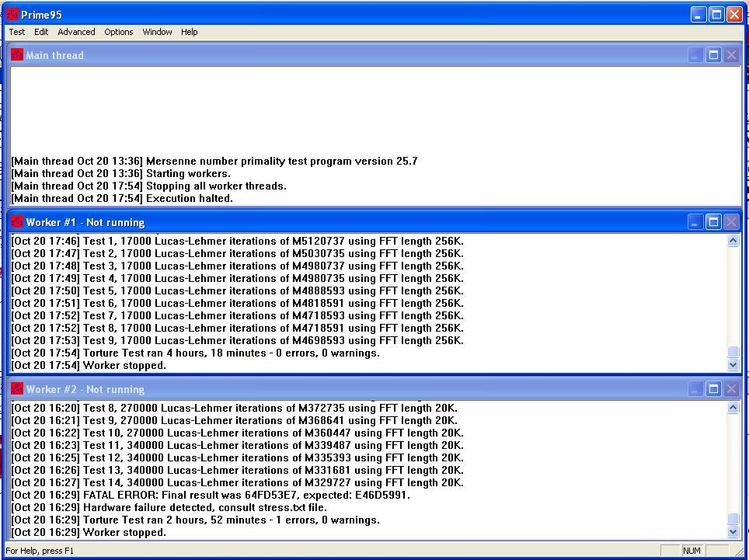Close the Main thread child window
This screenshot has height=560, width=749.
[731, 55]
